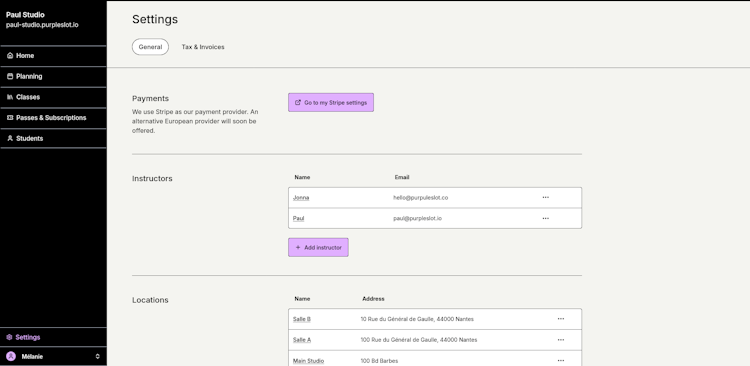Switch to Tax & Invoices tab
Image resolution: width=750 pixels, height=366 pixels.
[203, 47]
